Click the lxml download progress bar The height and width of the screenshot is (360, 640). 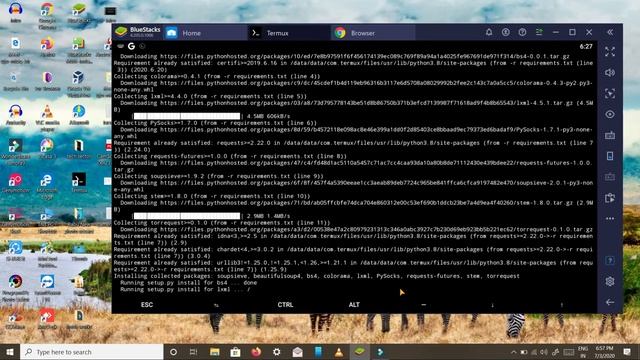pos(187,116)
